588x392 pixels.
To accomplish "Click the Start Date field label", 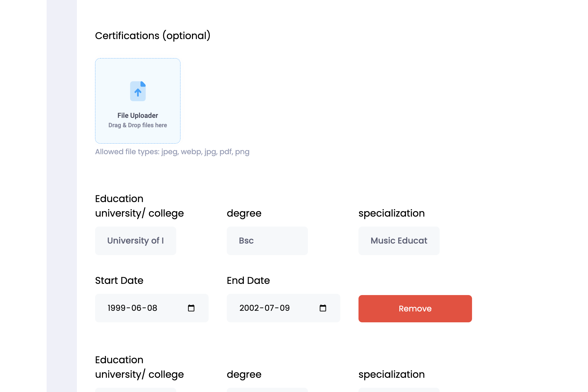I will pyautogui.click(x=119, y=281).
